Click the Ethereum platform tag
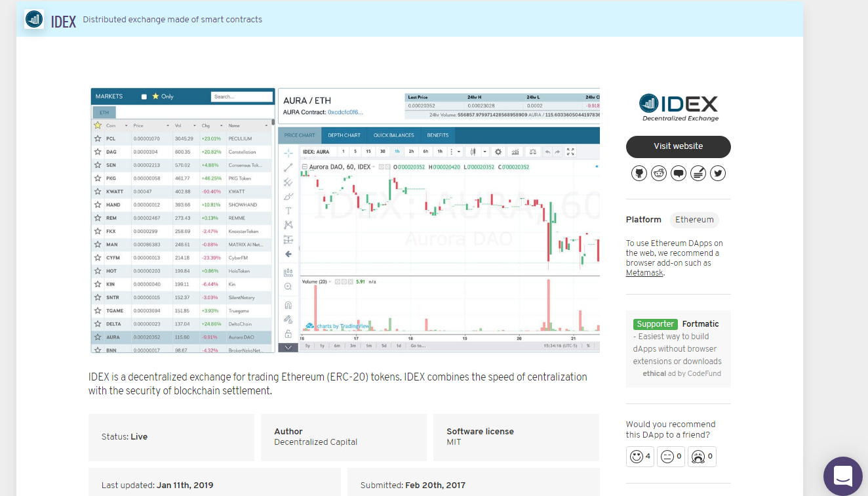868x496 pixels. [694, 220]
